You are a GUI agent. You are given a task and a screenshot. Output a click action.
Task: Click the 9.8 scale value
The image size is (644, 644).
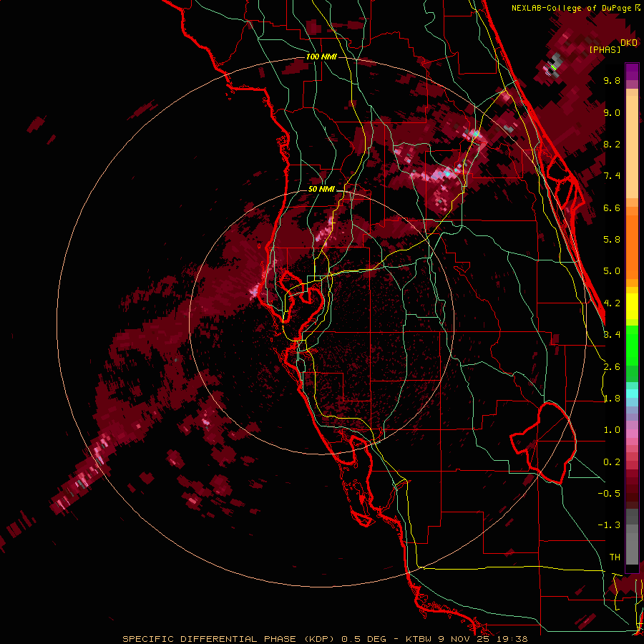point(612,80)
